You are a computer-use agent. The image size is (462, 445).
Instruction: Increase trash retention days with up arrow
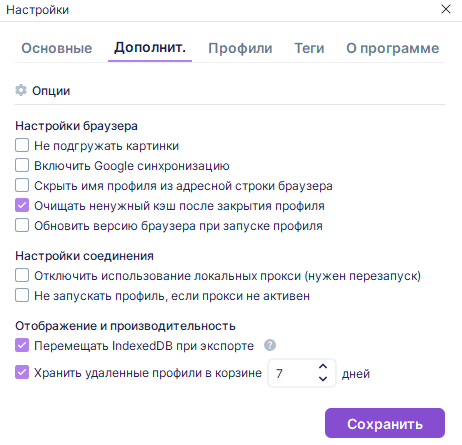pyautogui.click(x=323, y=366)
